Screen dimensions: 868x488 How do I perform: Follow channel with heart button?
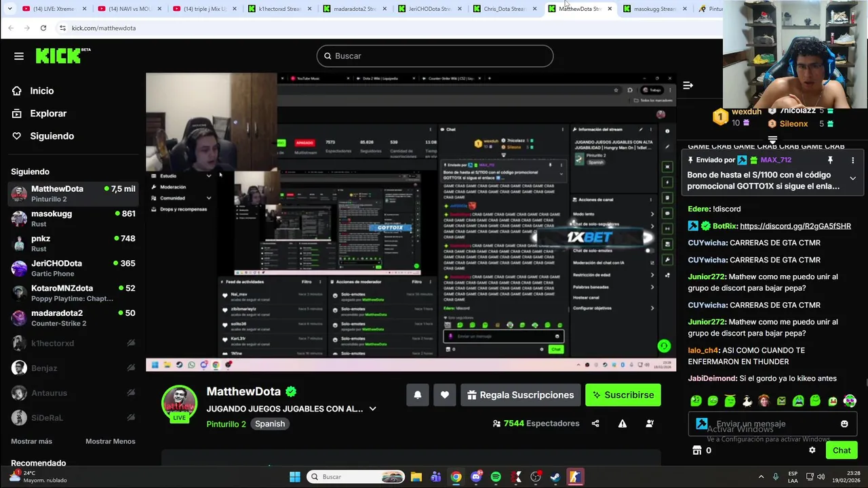445,395
